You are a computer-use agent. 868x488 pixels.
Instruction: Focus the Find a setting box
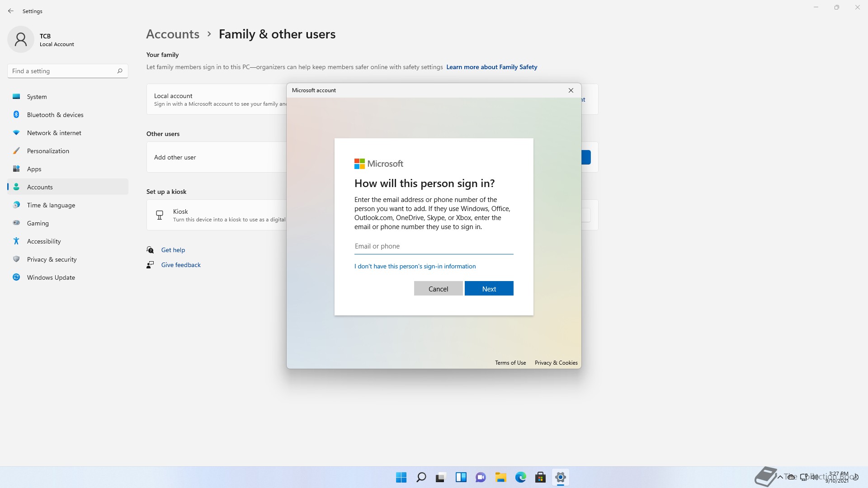[68, 71]
